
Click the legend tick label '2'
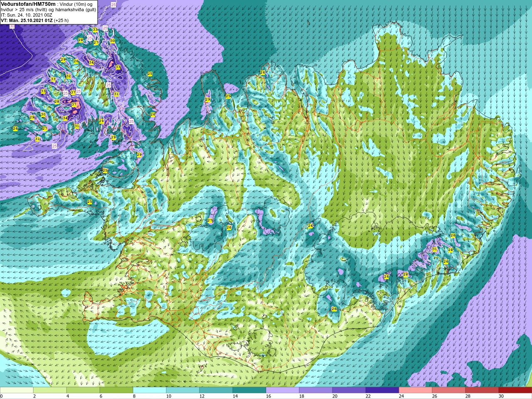point(34,396)
